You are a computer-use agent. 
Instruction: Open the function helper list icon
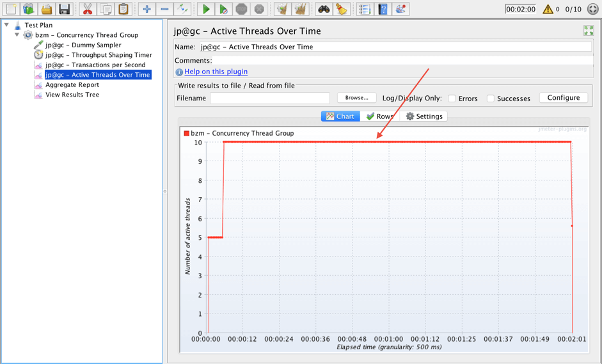365,9
